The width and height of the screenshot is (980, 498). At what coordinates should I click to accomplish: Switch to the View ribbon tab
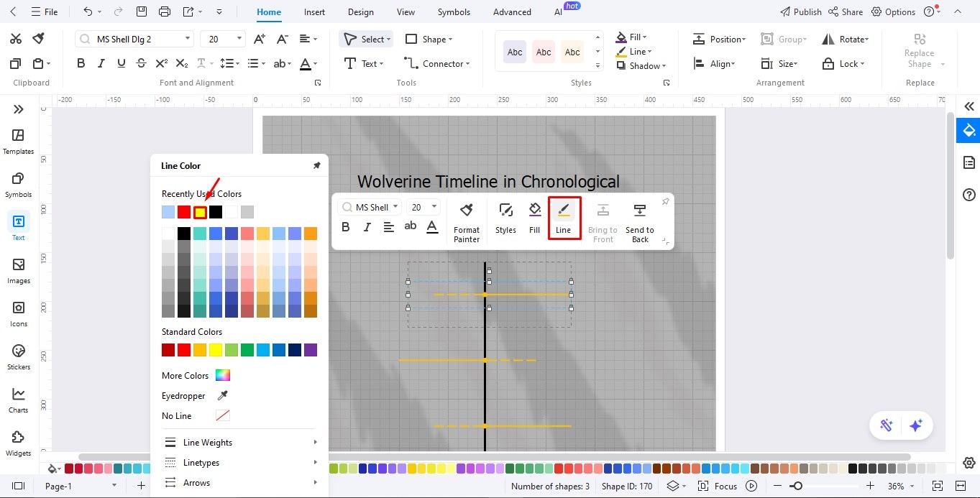(406, 11)
